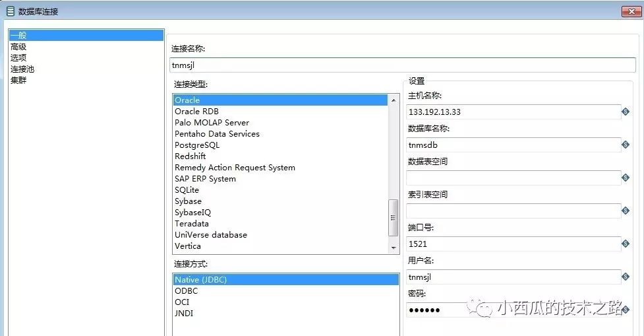Click the 端口号 port input field
644x336 pixels.
click(513, 244)
